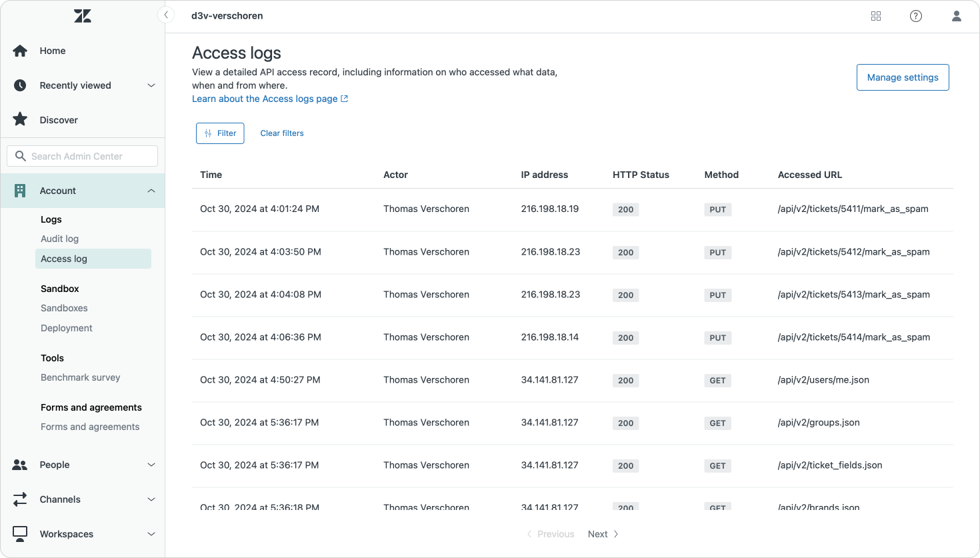Click the Search Admin Center field
The image size is (980, 558).
[x=83, y=156]
